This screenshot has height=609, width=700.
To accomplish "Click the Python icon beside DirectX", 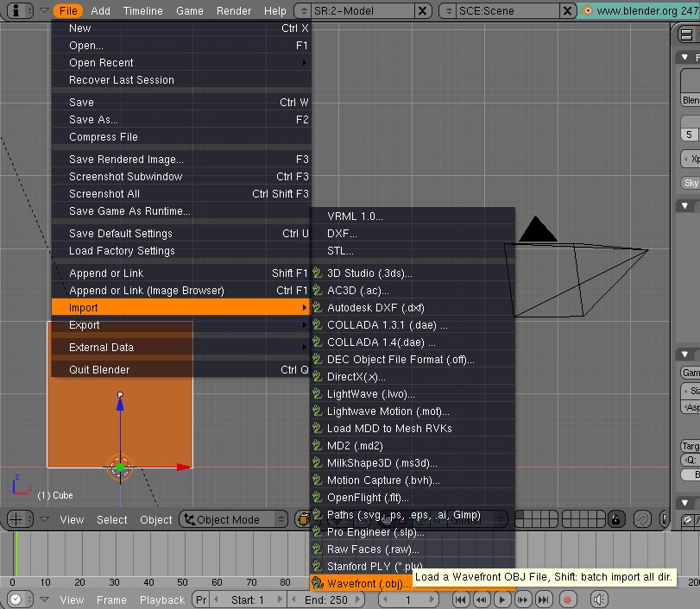I will pos(318,377).
